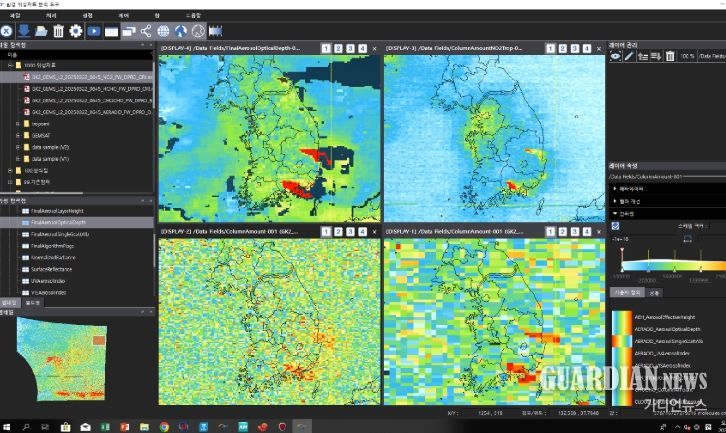Viewport: 726px width, 433px height.
Task: Select layout 2 in the DISPLAY-2 panel
Action: pos(338,232)
